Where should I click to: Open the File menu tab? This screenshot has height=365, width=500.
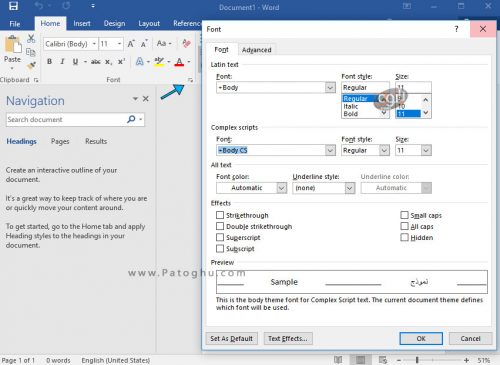tap(15, 24)
